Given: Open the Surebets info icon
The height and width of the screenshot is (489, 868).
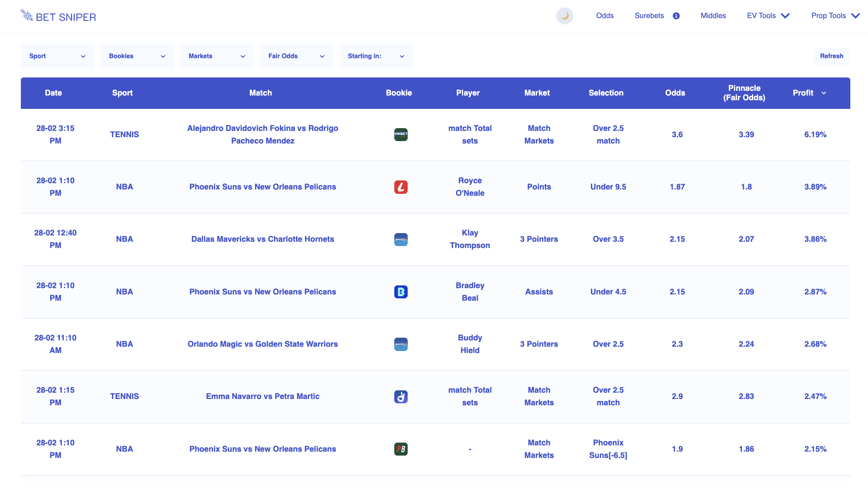Looking at the screenshot, I should [676, 16].
